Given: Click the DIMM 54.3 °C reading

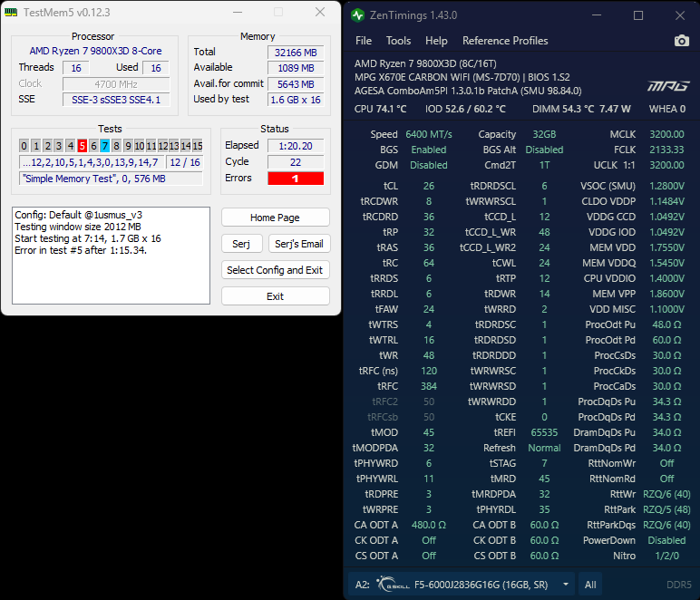Looking at the screenshot, I should point(562,109).
